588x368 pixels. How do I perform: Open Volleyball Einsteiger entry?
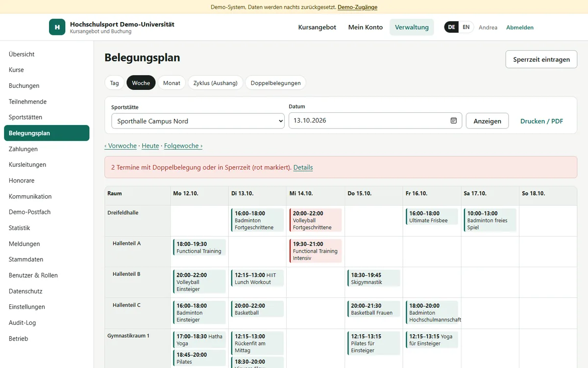click(199, 282)
